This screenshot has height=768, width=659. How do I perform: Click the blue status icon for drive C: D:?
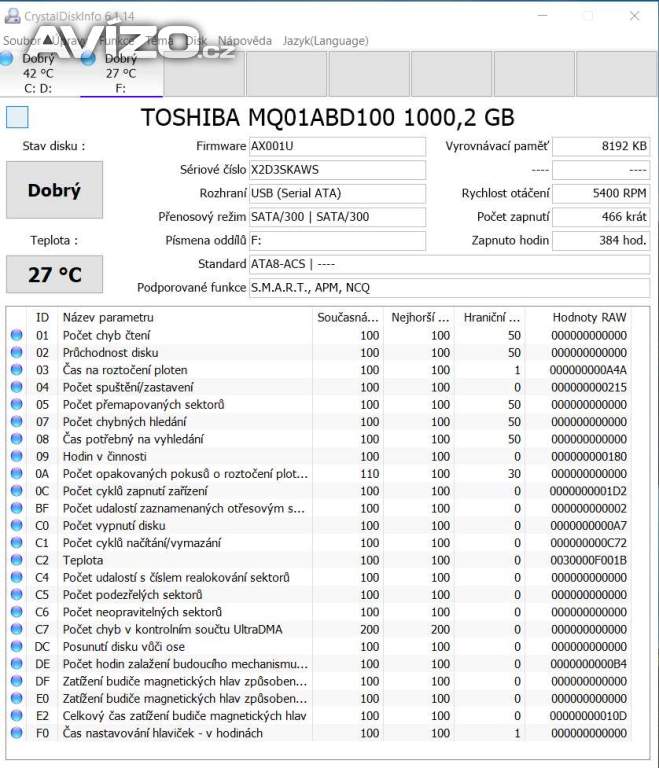pyautogui.click(x=6, y=59)
